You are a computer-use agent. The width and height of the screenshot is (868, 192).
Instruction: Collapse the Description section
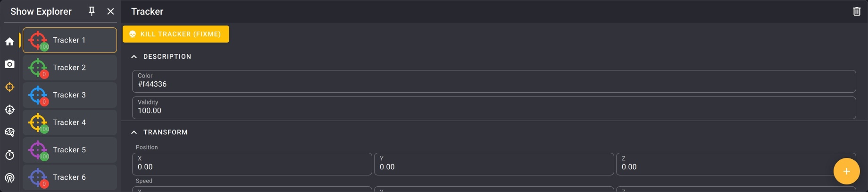[134, 57]
